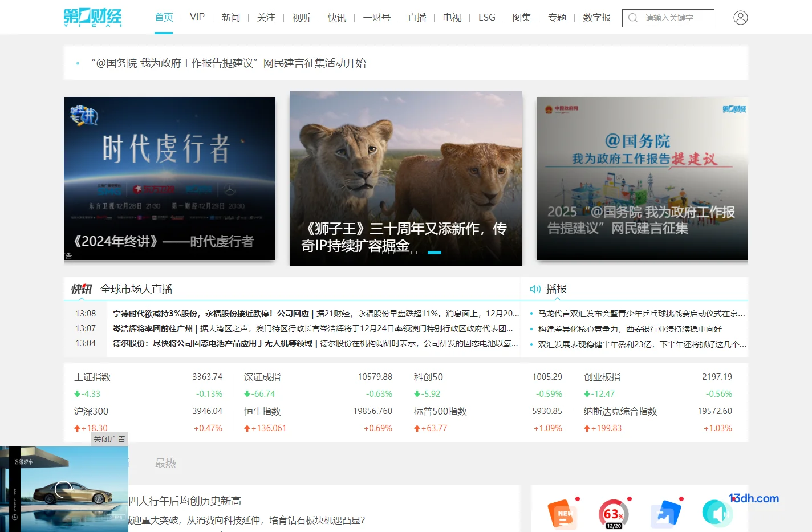
Task: Open the 图集 gallery menu item
Action: pyautogui.click(x=522, y=17)
